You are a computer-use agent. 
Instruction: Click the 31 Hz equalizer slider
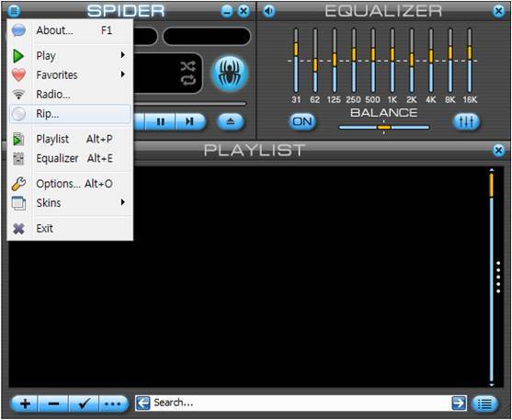click(296, 61)
